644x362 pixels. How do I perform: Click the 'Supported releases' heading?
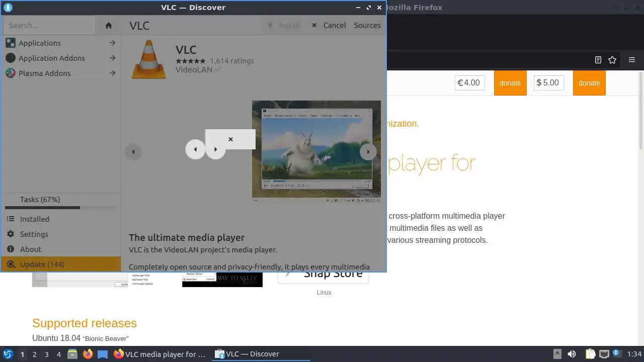coord(85,323)
